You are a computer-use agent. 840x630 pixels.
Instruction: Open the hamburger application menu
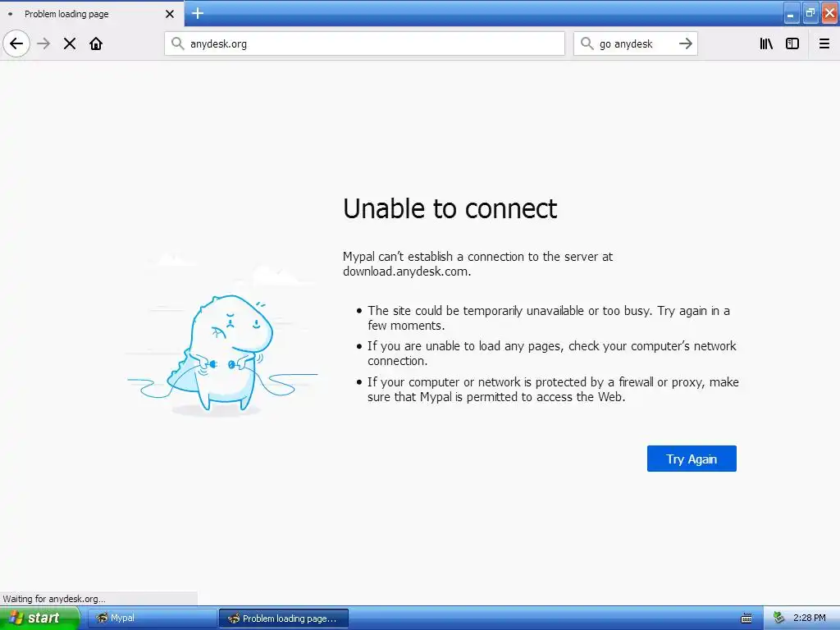[x=824, y=43]
